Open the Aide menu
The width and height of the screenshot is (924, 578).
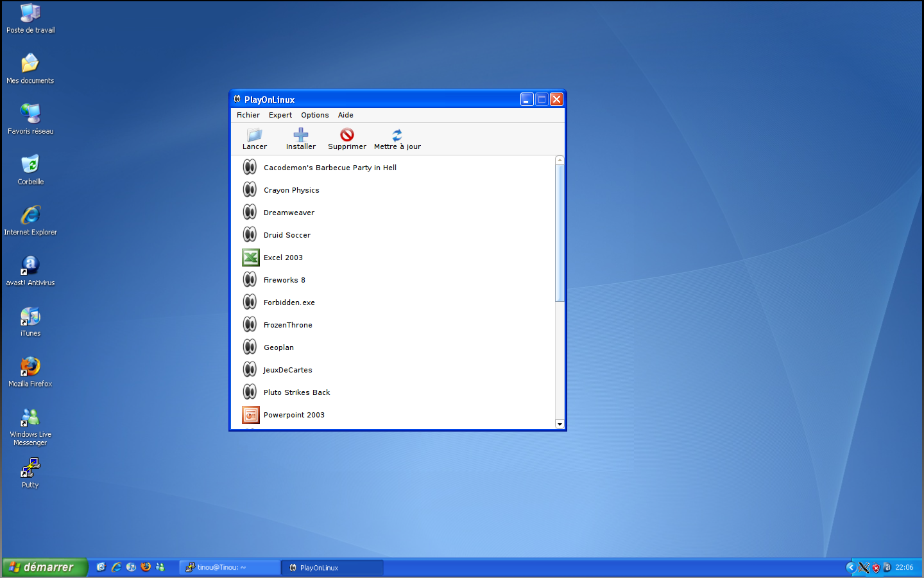(x=345, y=115)
